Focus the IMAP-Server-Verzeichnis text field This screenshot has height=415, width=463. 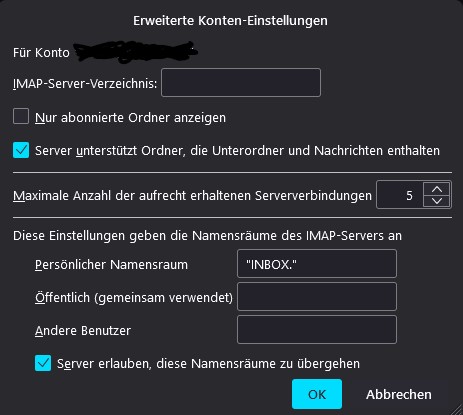pos(241,83)
